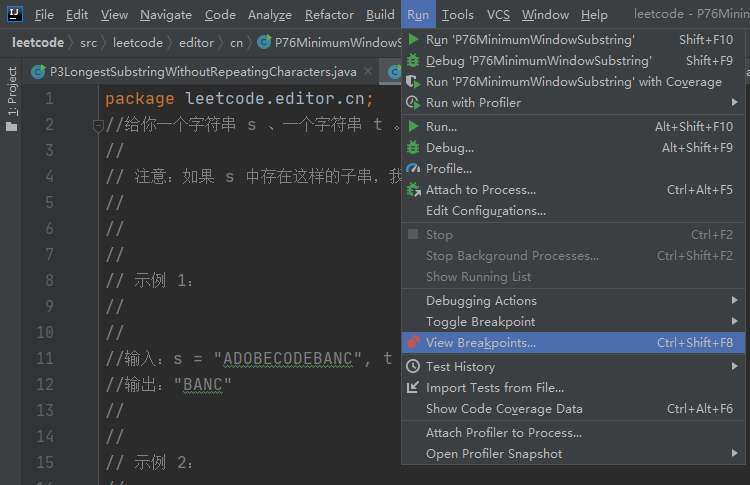Click the green Run 'P76MinimumWindowSubstring' play icon
Viewport: 750px width, 485px height.
pyautogui.click(x=413, y=40)
